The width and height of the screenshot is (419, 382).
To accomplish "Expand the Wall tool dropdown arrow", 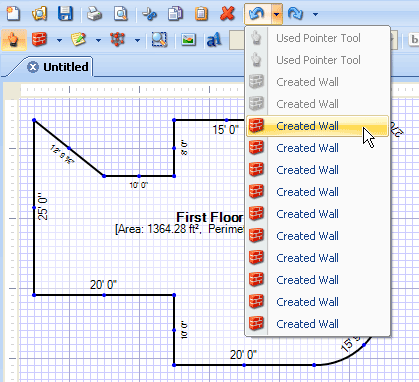I will click(59, 40).
